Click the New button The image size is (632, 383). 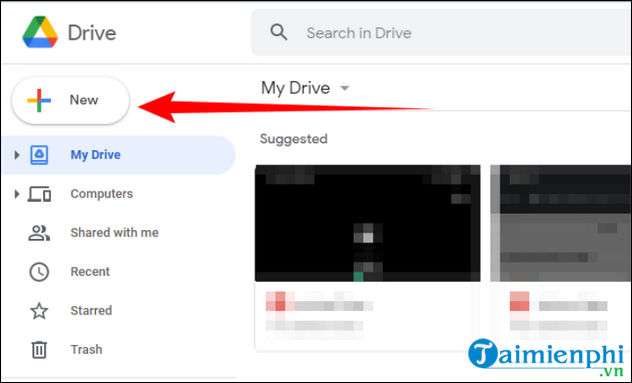coord(71,100)
